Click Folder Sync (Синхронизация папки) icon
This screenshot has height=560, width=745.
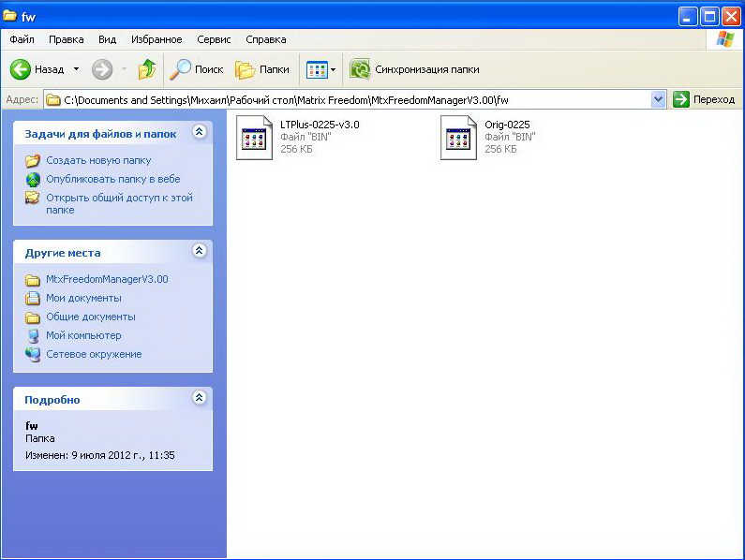tap(359, 69)
